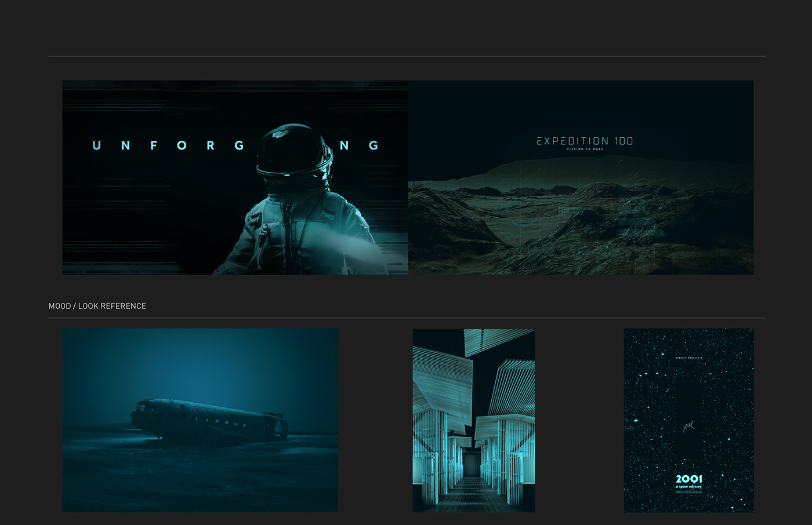Image resolution: width=812 pixels, height=525 pixels.
Task: Click the EXPEDITION 100 title text
Action: [x=585, y=141]
